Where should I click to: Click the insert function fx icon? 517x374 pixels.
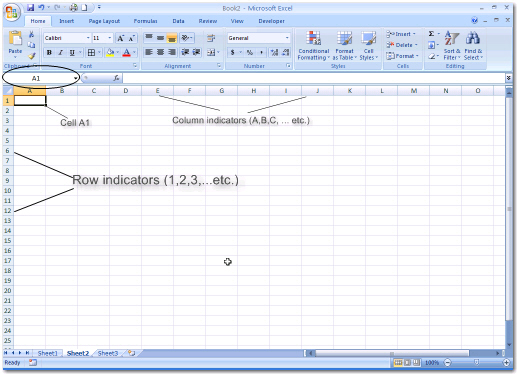tap(116, 78)
